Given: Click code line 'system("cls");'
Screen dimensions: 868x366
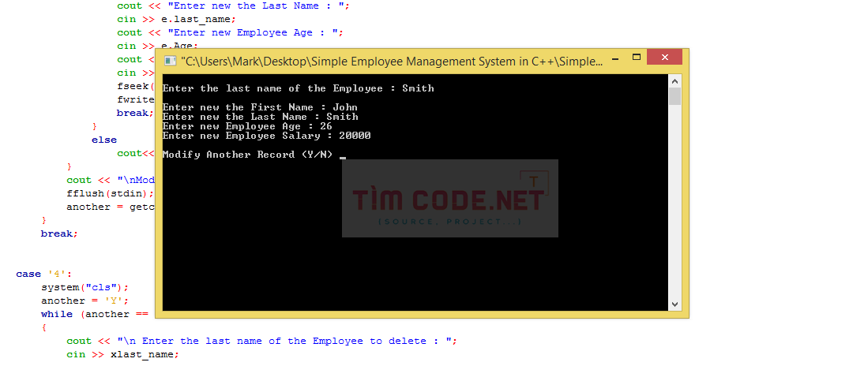Looking at the screenshot, I should [85, 287].
